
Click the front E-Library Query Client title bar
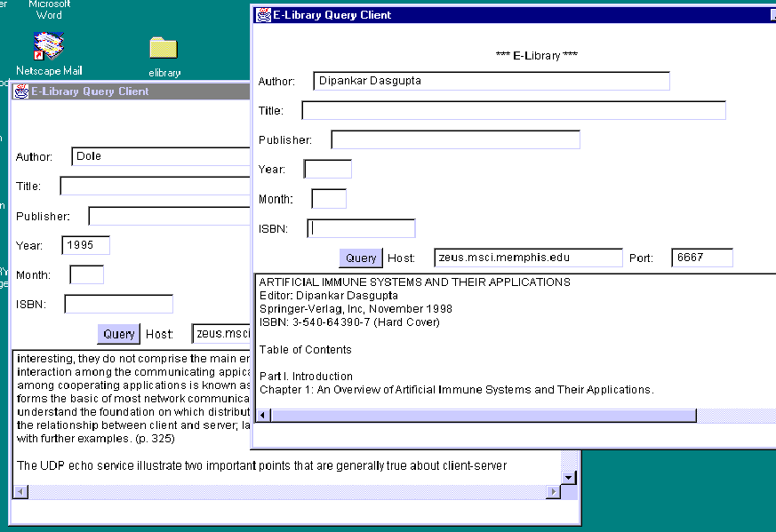click(x=515, y=15)
